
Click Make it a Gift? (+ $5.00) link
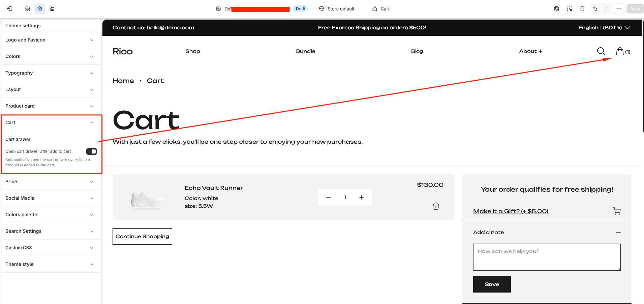(x=511, y=211)
